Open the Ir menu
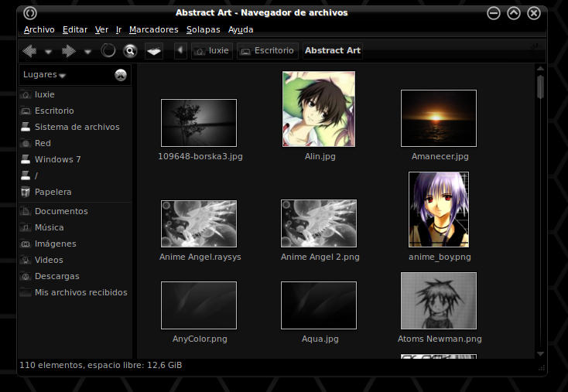The height and width of the screenshot is (392, 568). pos(118,29)
